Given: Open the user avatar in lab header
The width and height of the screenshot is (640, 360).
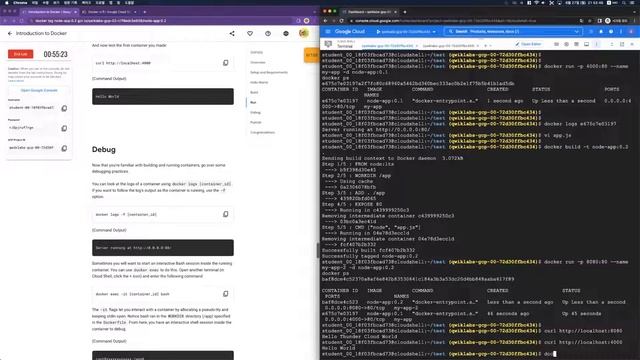Looking at the screenshot, I should [304, 33].
